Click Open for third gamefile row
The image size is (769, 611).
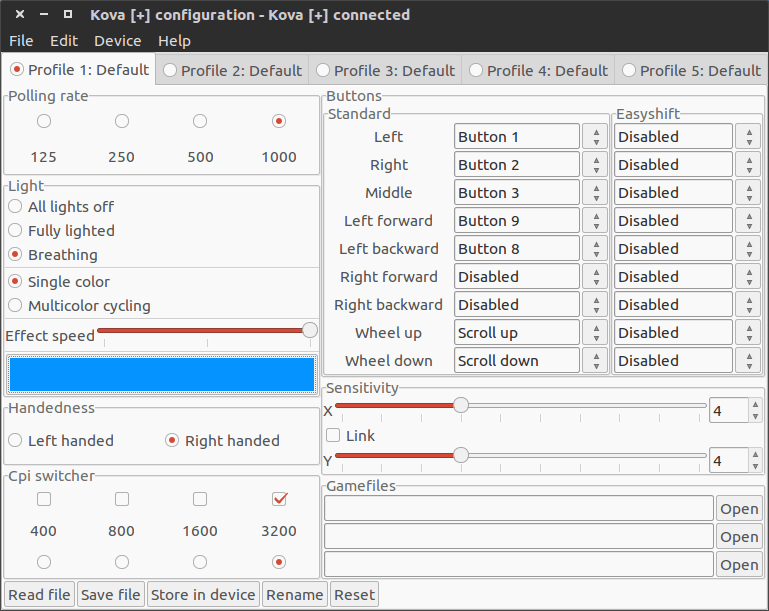tap(739, 565)
